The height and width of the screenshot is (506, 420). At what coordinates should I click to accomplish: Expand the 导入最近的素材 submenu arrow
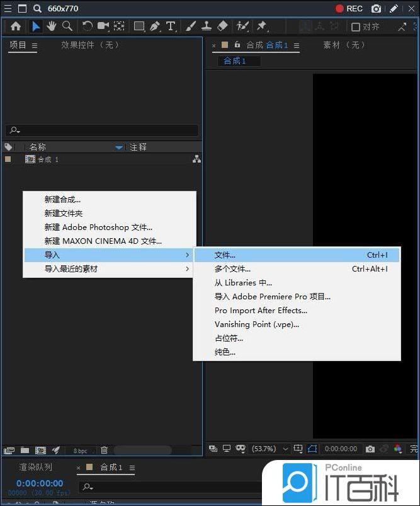pyautogui.click(x=188, y=269)
